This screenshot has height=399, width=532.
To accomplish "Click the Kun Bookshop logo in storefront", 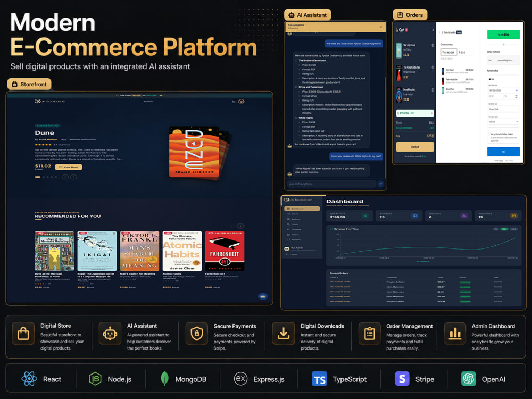I will click(x=49, y=102).
